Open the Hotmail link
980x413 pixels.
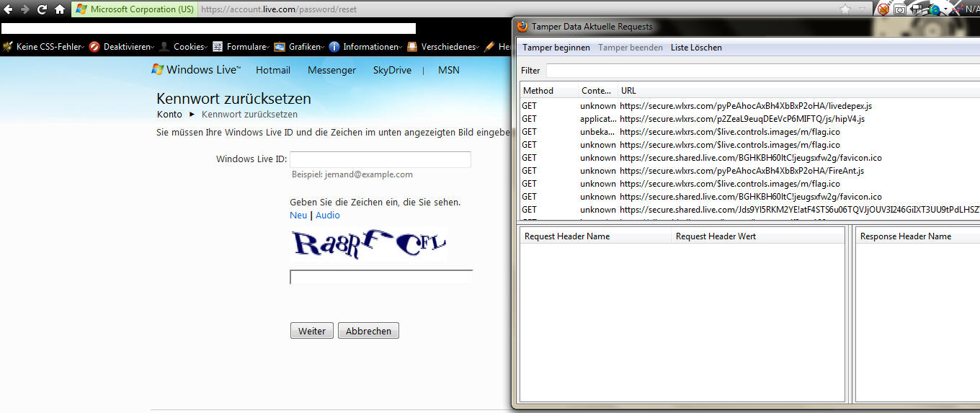click(273, 70)
